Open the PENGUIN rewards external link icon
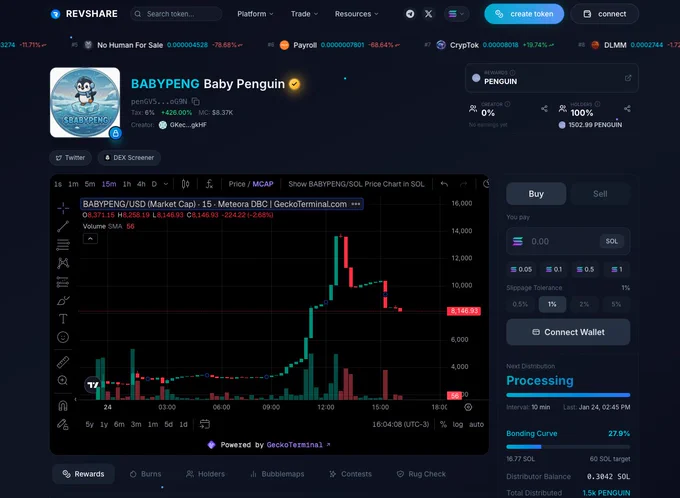The height and width of the screenshot is (498, 680). pos(628,78)
